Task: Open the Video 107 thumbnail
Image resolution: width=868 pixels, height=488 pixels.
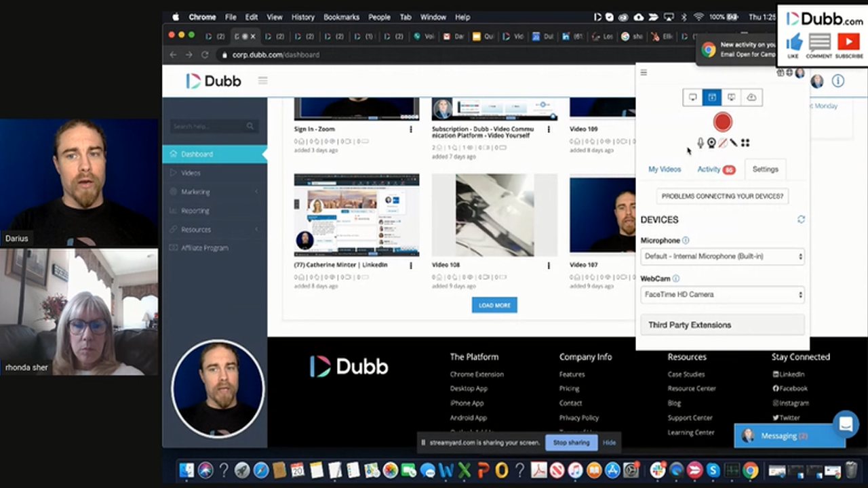Action: click(x=602, y=215)
